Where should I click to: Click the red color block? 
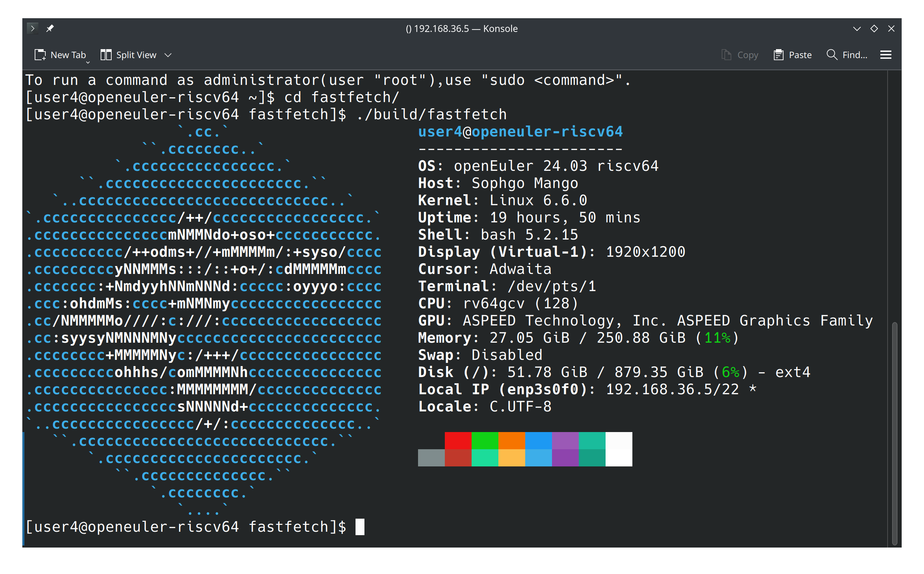pos(458,440)
